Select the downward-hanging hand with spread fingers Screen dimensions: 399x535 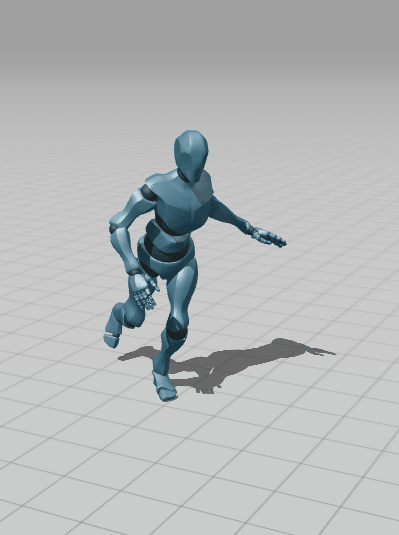(144, 291)
